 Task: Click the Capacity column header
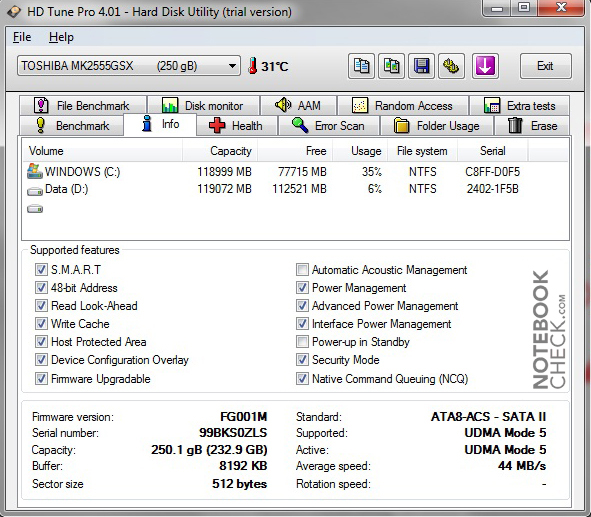tap(220, 151)
